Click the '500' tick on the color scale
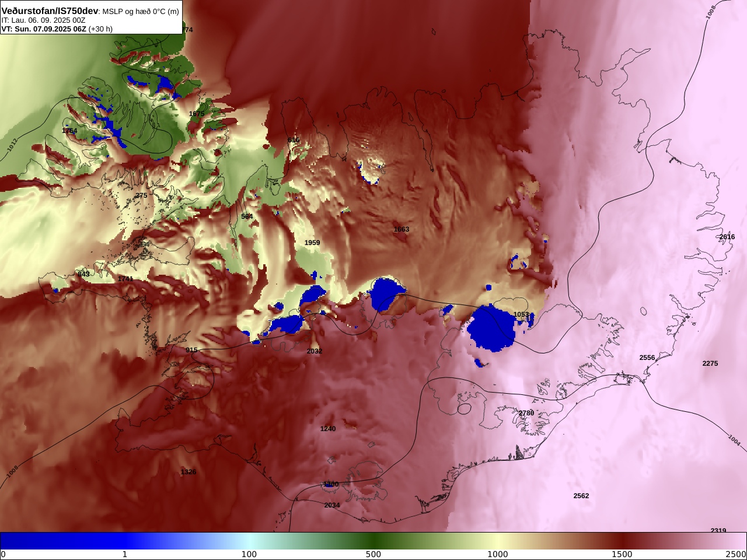Image resolution: width=747 pixels, height=560 pixels. click(373, 554)
